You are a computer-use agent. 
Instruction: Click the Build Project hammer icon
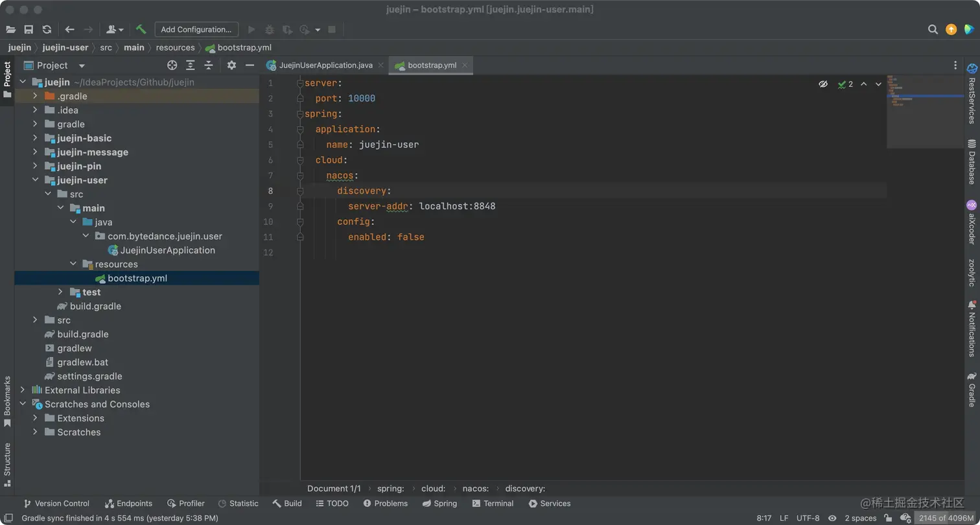pyautogui.click(x=141, y=29)
